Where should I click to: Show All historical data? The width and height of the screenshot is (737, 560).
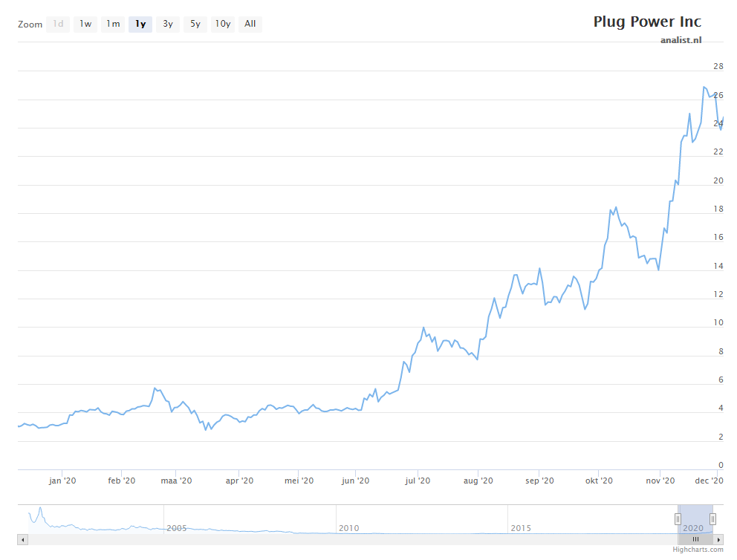[250, 24]
